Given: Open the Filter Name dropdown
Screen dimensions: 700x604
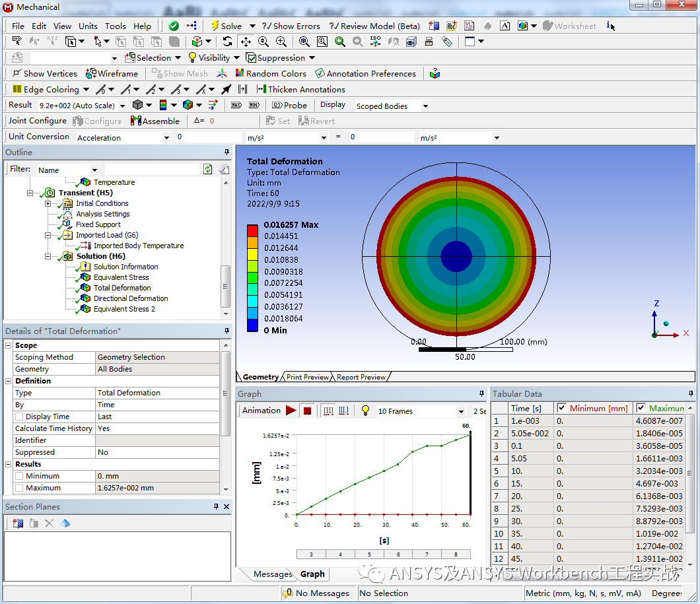Looking at the screenshot, I should point(94,170).
